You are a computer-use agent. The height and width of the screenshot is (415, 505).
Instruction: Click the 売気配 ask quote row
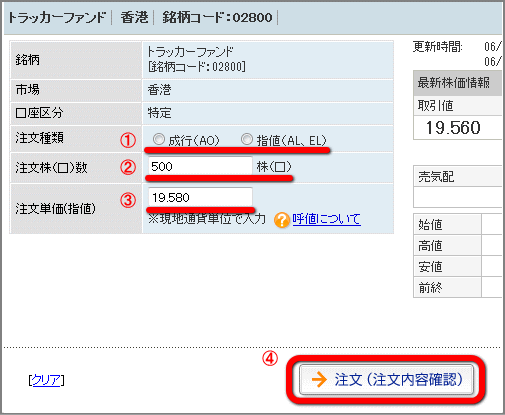tap(457, 176)
